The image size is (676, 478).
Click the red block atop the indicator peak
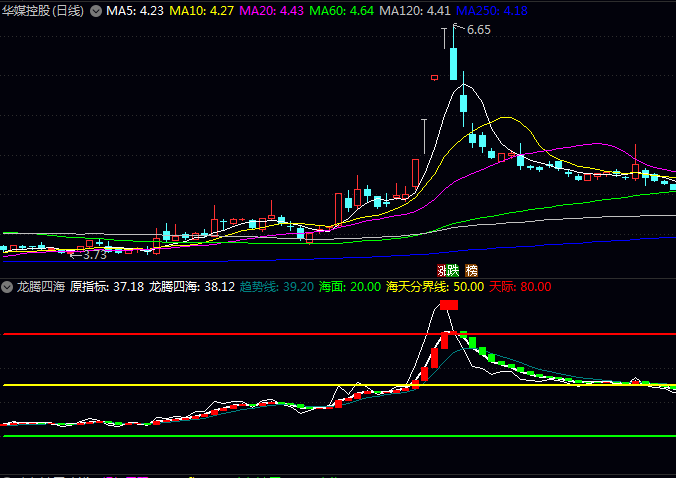click(448, 305)
